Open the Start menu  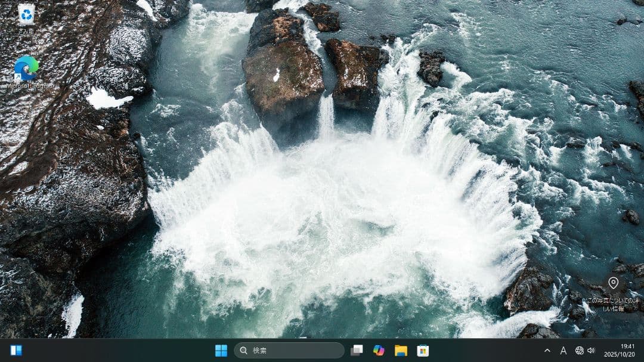coord(222,351)
